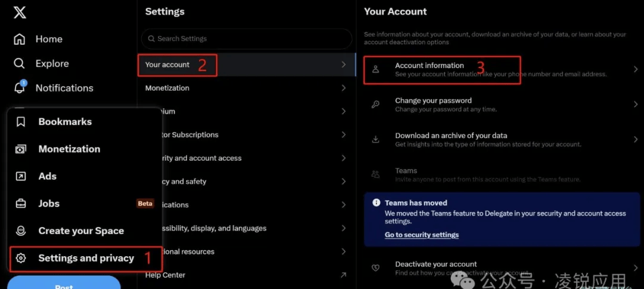Open Download an archive chevron
This screenshot has height=289, width=644.
point(636,139)
